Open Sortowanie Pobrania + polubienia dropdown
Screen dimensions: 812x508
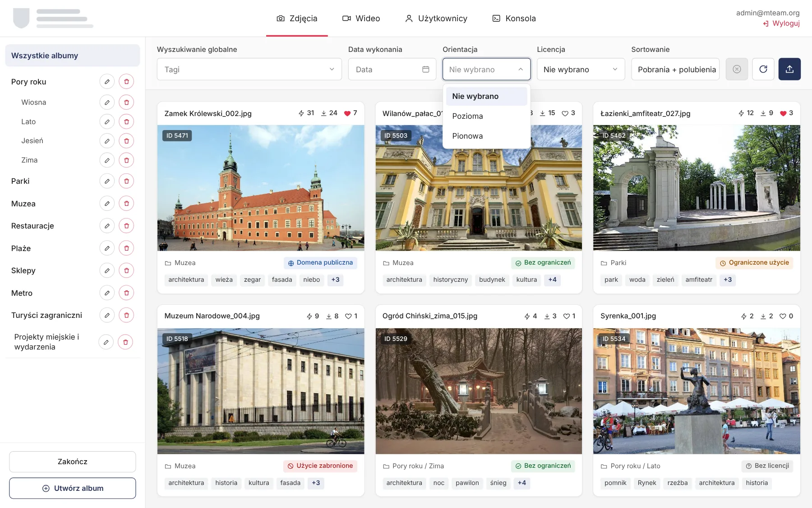(675, 69)
